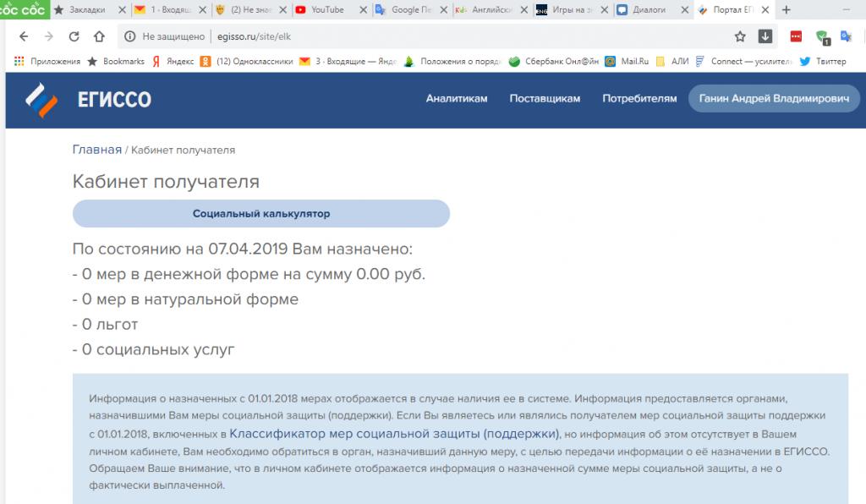Click the Социальный калькулятор button
The width and height of the screenshot is (866, 504).
260,214
